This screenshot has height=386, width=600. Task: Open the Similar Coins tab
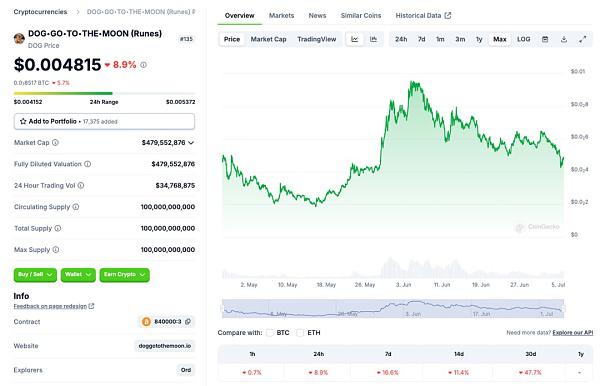coord(361,16)
